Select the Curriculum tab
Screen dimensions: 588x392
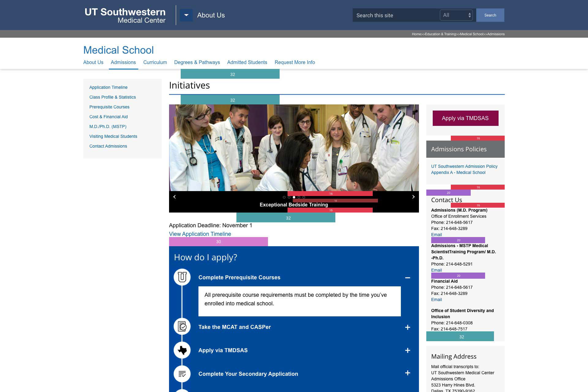[x=155, y=62]
